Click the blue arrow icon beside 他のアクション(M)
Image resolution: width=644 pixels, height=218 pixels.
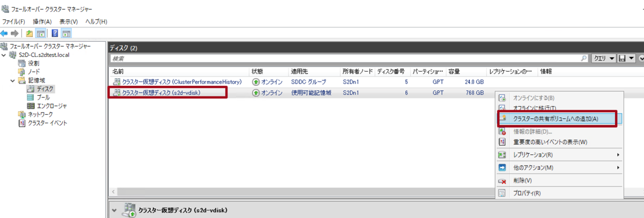[502, 168]
